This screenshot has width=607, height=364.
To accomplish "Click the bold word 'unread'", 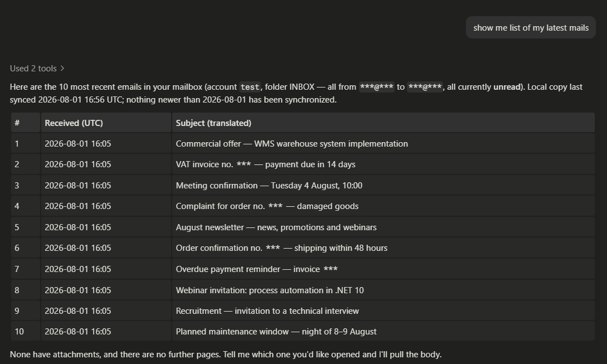I will coord(506,87).
